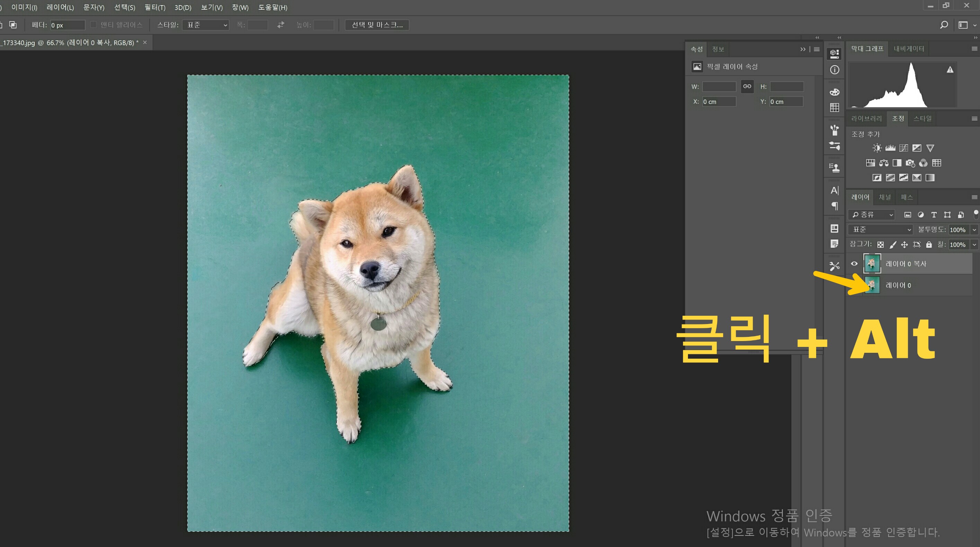Toggle the lock transparent pixels option
Viewport: 980px width, 547px height.
(x=880, y=244)
